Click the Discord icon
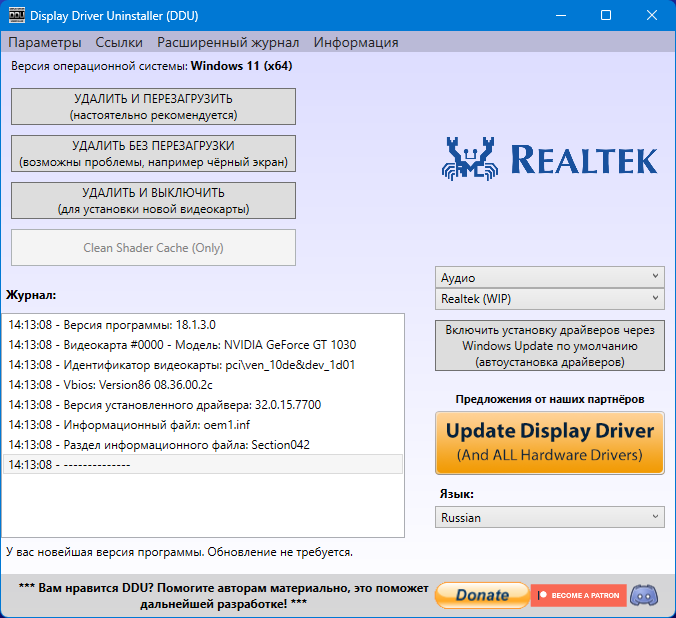The image size is (676, 618). click(x=644, y=595)
